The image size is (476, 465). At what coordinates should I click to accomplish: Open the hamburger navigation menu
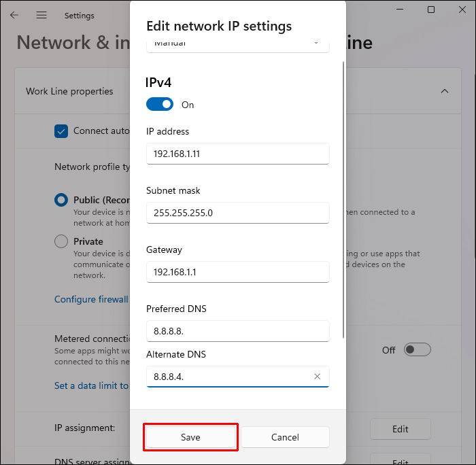point(41,15)
